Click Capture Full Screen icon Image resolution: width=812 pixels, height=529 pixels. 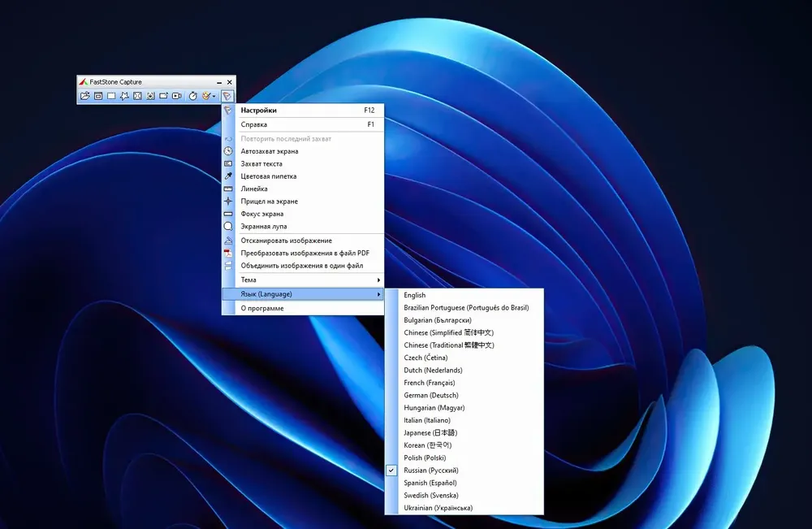137,96
